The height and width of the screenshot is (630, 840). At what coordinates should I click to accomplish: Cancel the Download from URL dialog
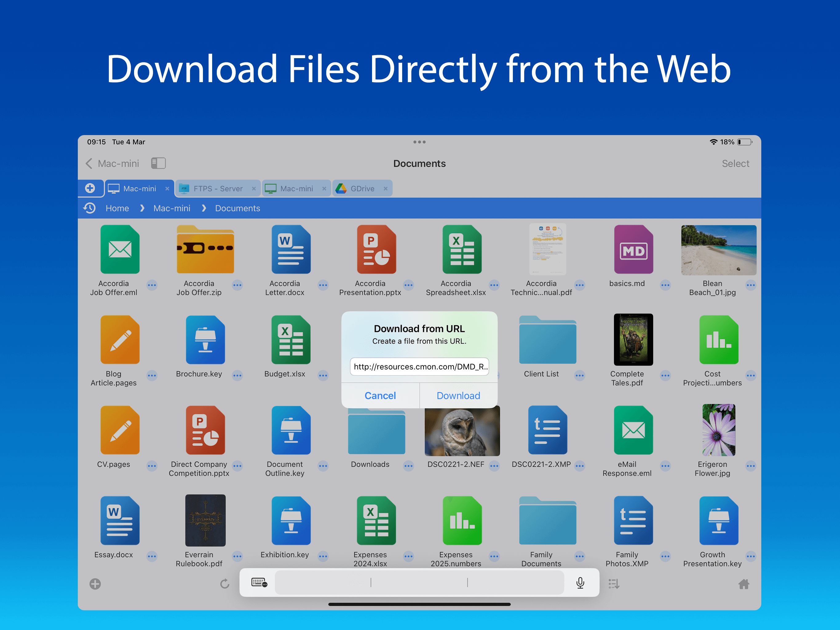[380, 396]
